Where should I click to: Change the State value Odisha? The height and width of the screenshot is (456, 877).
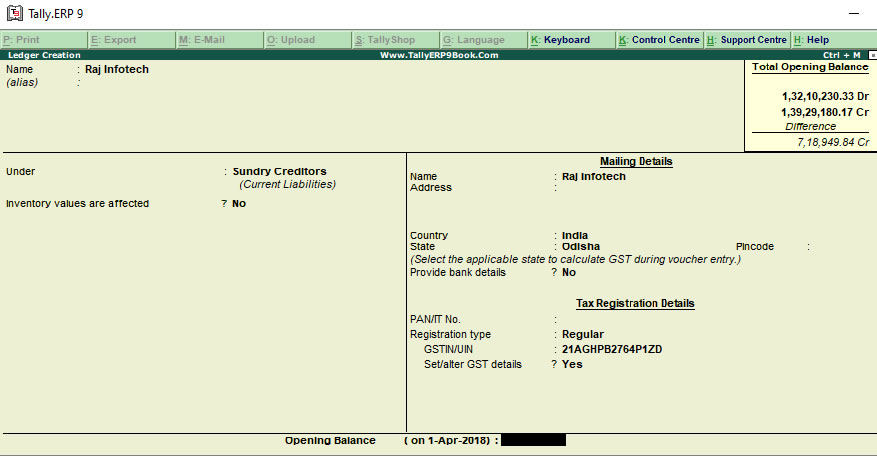point(581,246)
